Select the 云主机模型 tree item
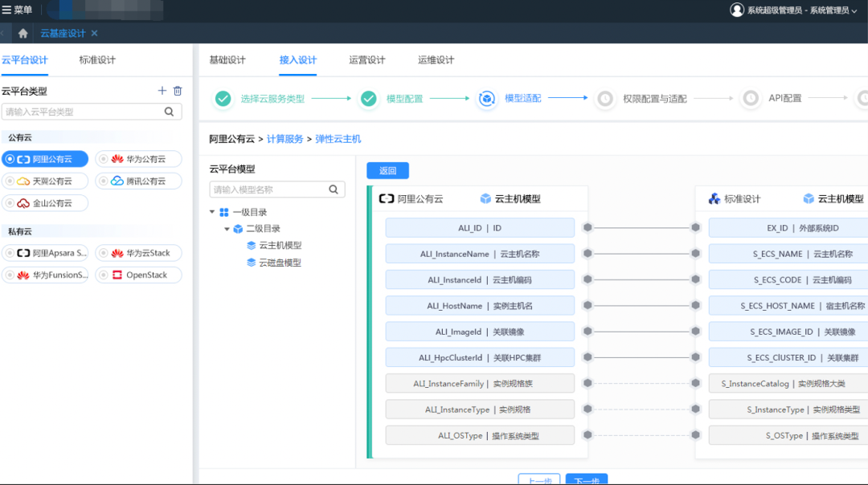Image resolution: width=868 pixels, height=485 pixels. [280, 246]
